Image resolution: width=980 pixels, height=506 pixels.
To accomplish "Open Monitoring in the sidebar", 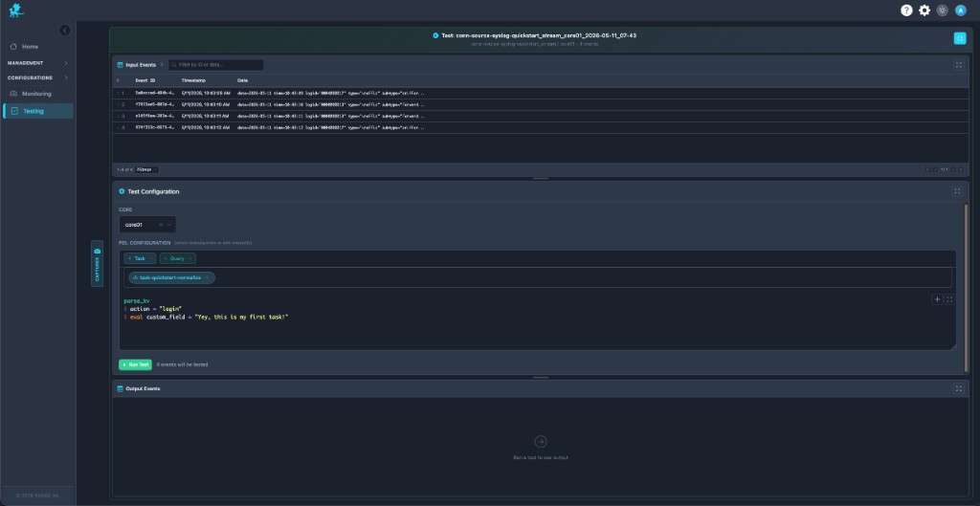I will (x=36, y=94).
